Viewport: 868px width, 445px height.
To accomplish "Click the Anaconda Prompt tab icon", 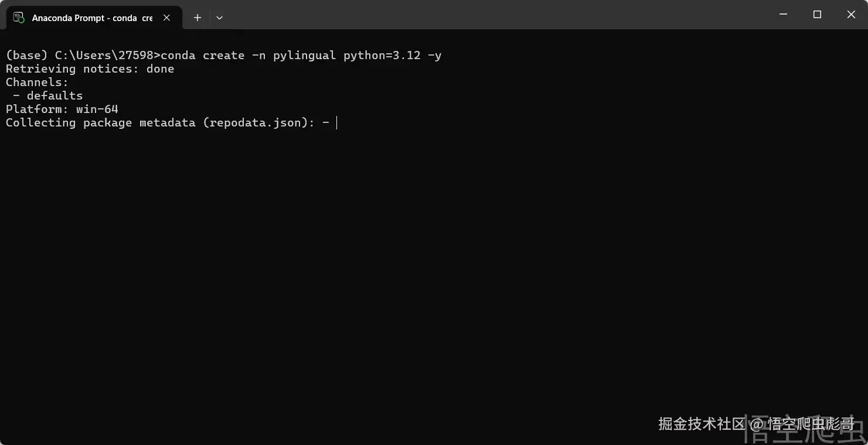I will point(19,18).
